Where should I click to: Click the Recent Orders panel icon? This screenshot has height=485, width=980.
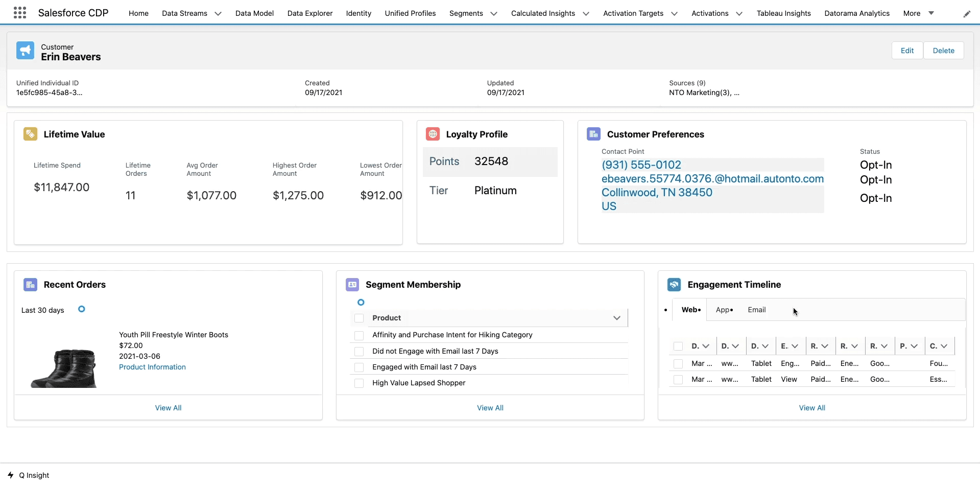pyautogui.click(x=30, y=285)
